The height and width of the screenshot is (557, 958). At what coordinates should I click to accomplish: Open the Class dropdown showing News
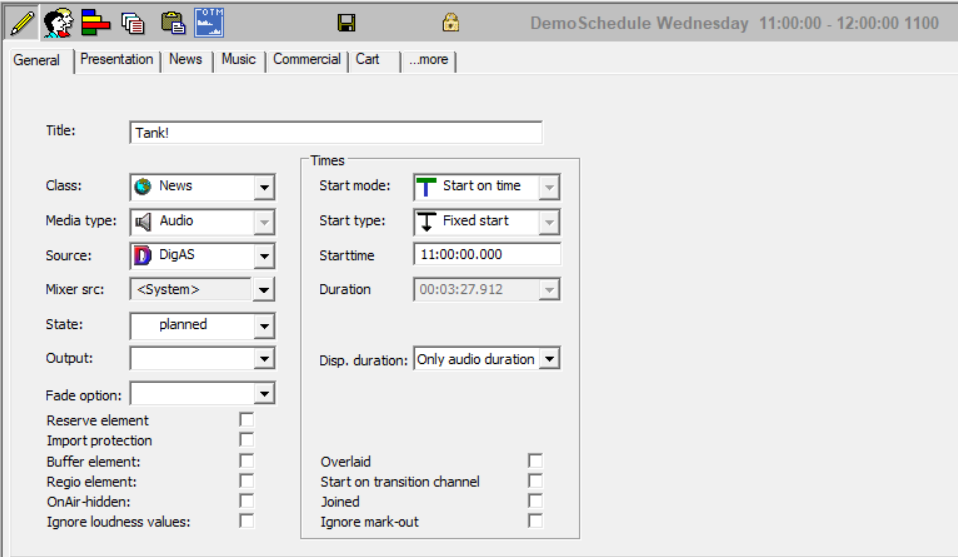click(x=264, y=187)
